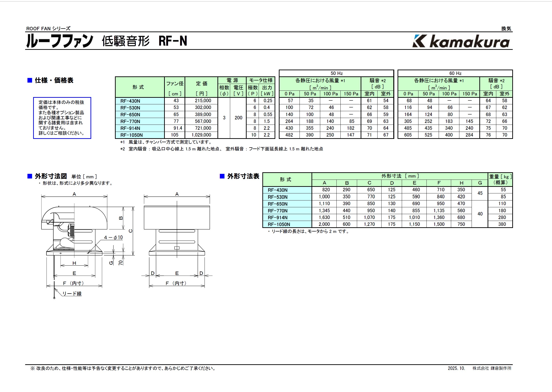552x392 pixels.
Task: Click the blue-bordered price note box
Action: 62,118
